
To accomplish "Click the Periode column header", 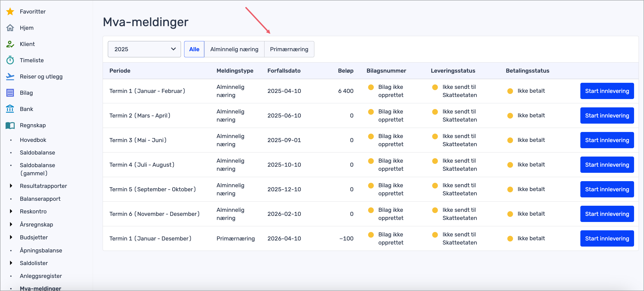I will pyautogui.click(x=120, y=71).
